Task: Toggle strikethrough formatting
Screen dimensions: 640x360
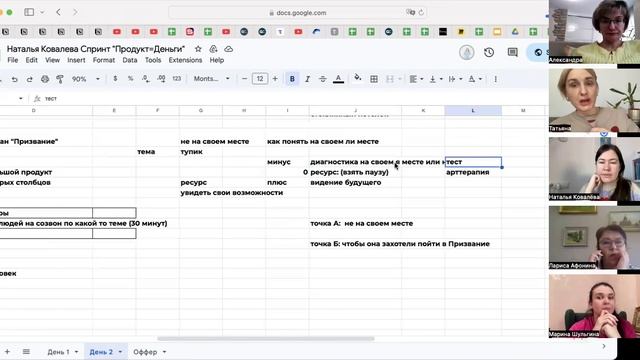Action: tap(322, 79)
